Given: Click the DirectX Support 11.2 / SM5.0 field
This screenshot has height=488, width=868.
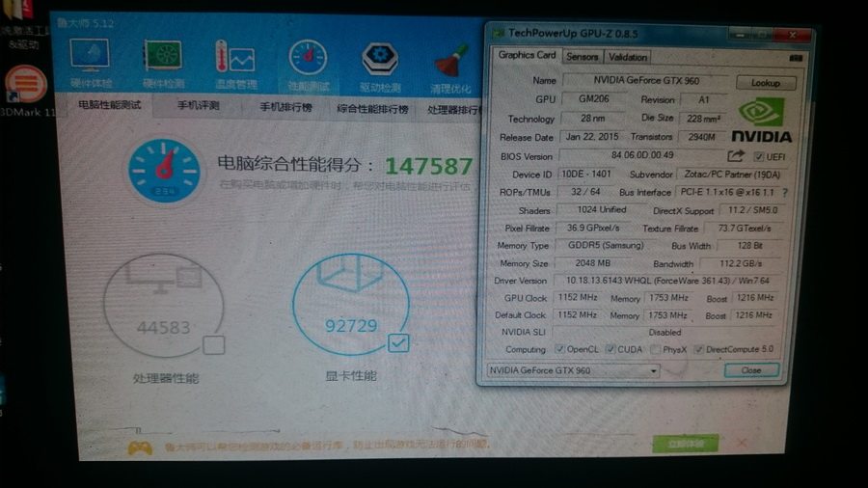Looking at the screenshot, I should pyautogui.click(x=752, y=209).
